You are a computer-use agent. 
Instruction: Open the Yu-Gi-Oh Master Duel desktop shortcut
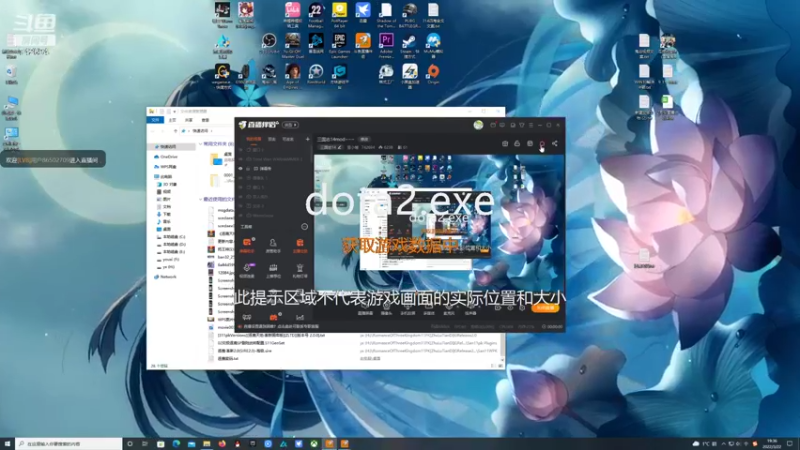(292, 45)
